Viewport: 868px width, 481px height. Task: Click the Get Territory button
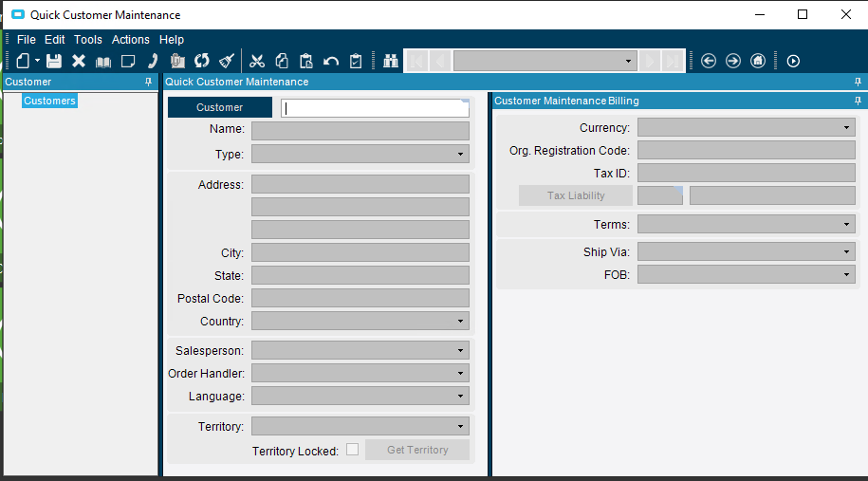[417, 450]
